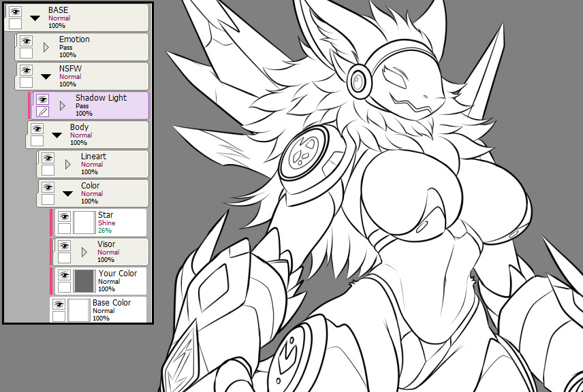The height and width of the screenshot is (392, 583).
Task: Check the box under NSFW eye icon
Action: coord(26,82)
